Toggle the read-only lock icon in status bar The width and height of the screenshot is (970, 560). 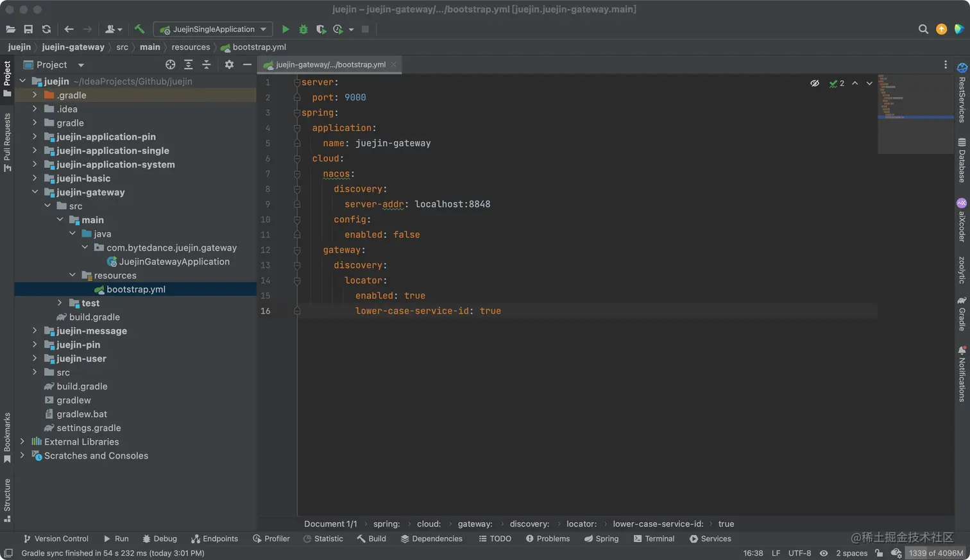pyautogui.click(x=879, y=553)
